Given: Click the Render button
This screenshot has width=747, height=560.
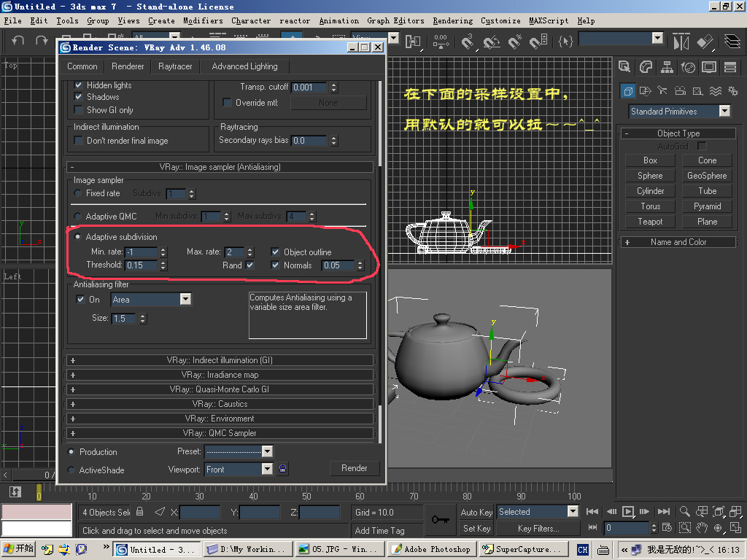Looking at the screenshot, I should pyautogui.click(x=355, y=468).
